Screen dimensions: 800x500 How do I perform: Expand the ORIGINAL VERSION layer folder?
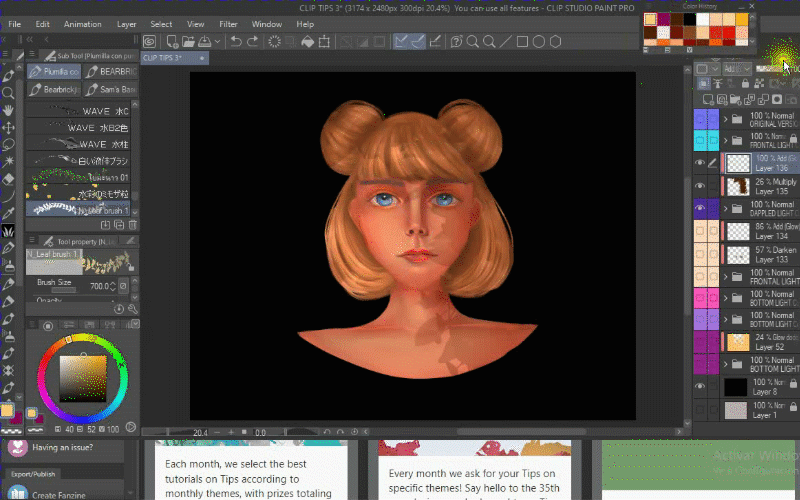coord(727,117)
